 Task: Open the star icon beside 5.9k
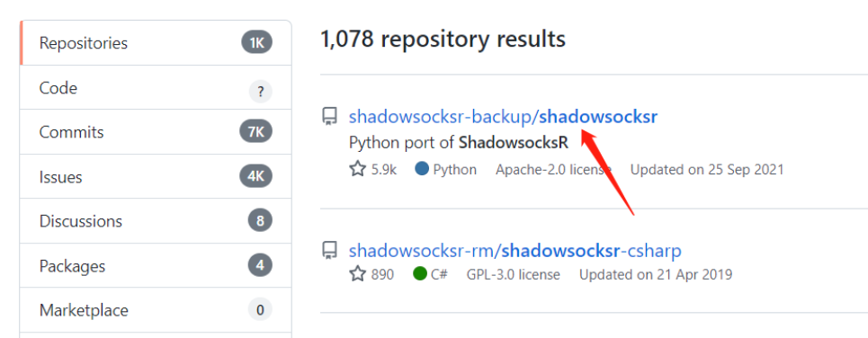[x=358, y=169]
